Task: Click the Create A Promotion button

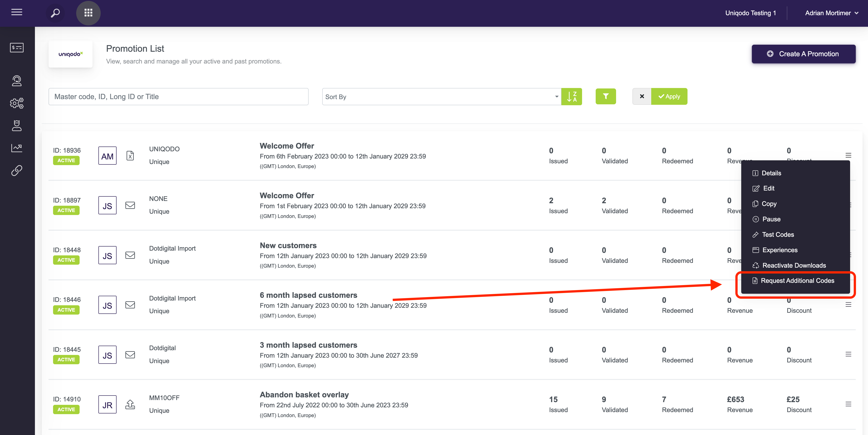Action: click(803, 54)
